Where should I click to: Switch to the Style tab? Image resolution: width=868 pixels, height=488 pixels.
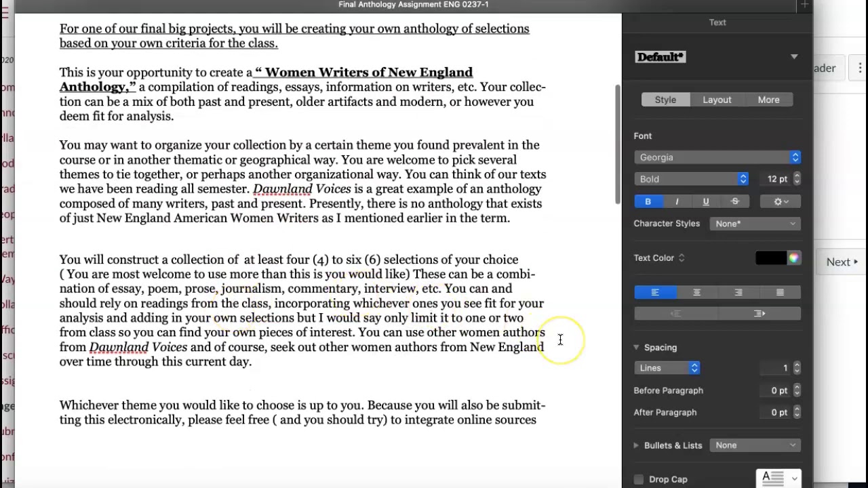click(x=665, y=100)
